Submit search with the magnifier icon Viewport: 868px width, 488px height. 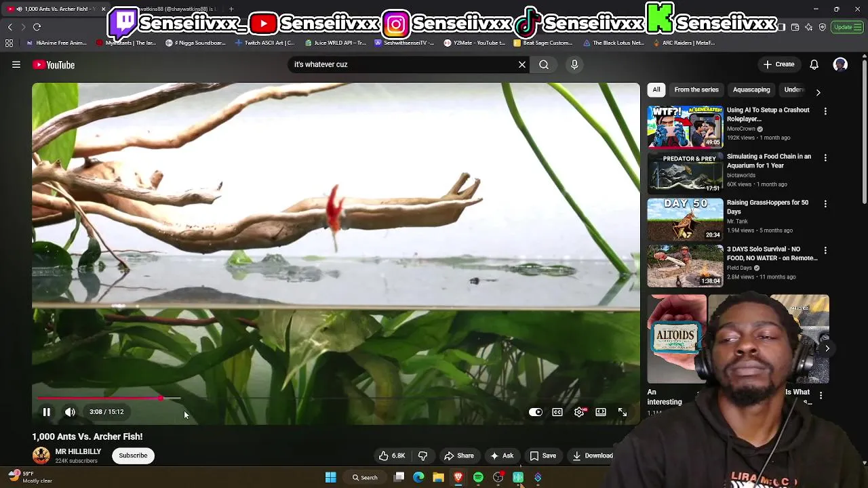click(544, 64)
